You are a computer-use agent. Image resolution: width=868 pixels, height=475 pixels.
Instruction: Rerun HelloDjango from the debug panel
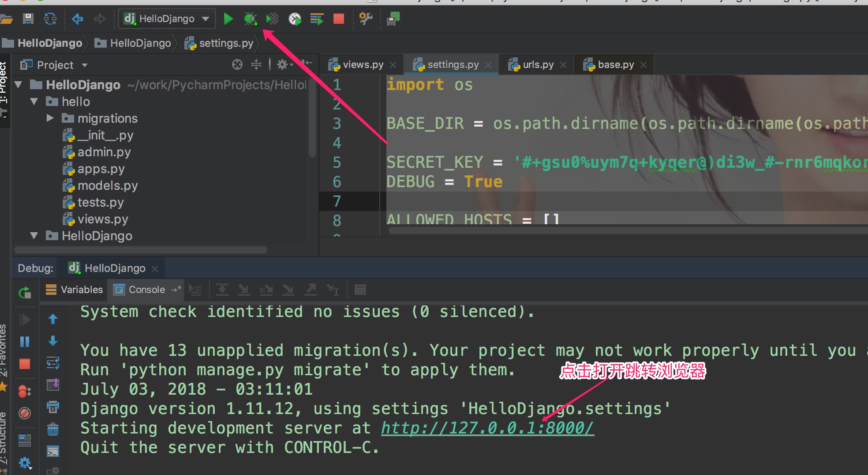pyautogui.click(x=25, y=293)
